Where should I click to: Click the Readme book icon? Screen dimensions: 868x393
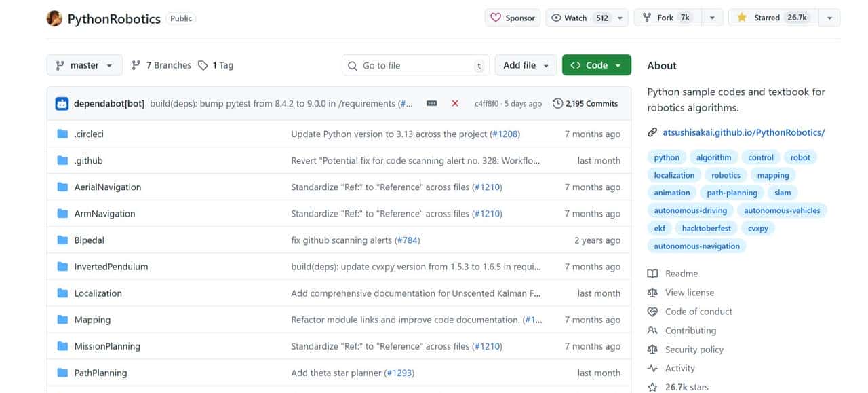tap(652, 273)
